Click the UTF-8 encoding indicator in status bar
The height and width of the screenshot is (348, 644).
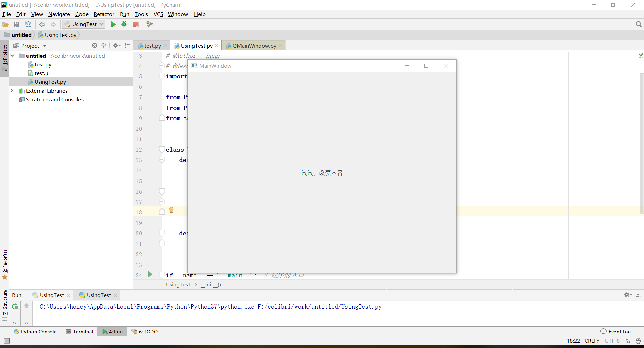(612, 341)
